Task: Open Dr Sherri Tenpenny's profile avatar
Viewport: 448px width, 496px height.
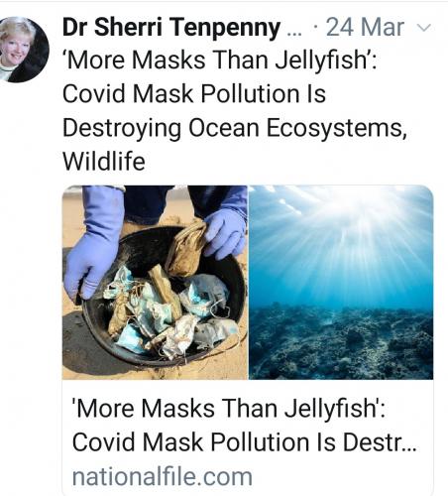Action: 23,50
